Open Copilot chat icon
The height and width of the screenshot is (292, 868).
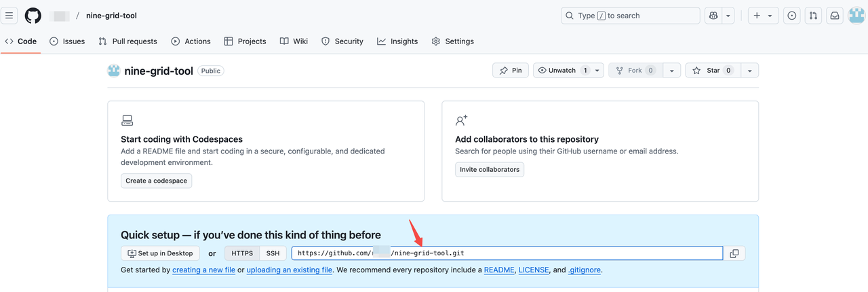[713, 16]
